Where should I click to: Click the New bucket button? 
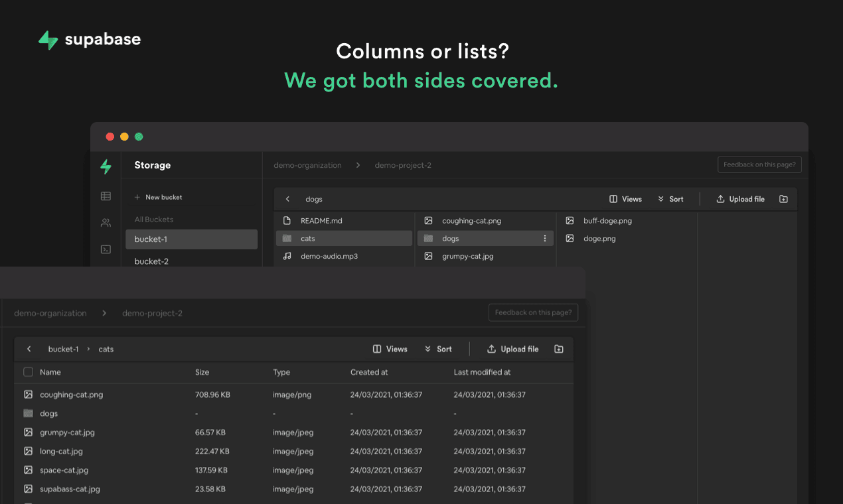(x=158, y=197)
